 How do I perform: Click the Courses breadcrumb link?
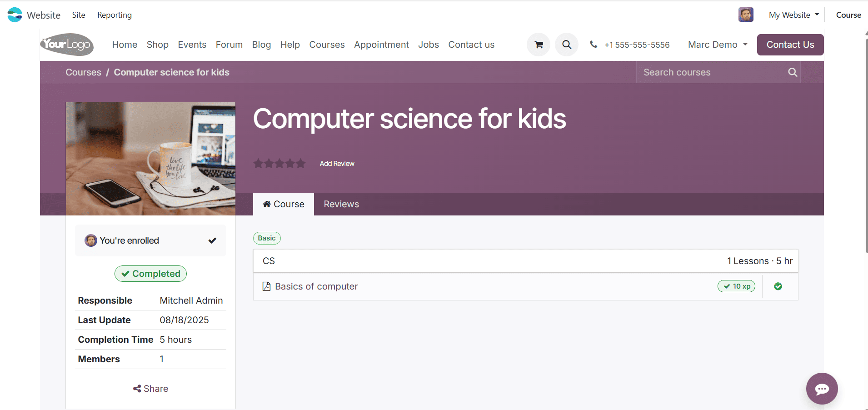tap(84, 72)
